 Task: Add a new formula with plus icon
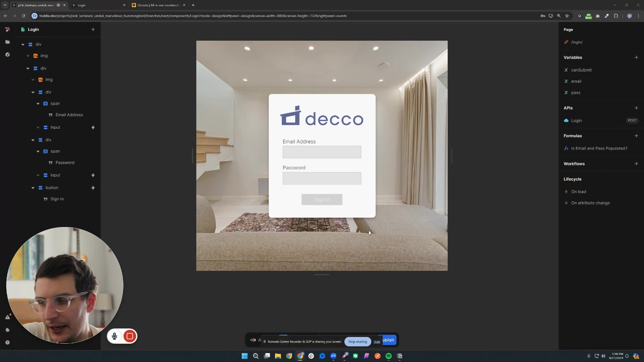[636, 136]
